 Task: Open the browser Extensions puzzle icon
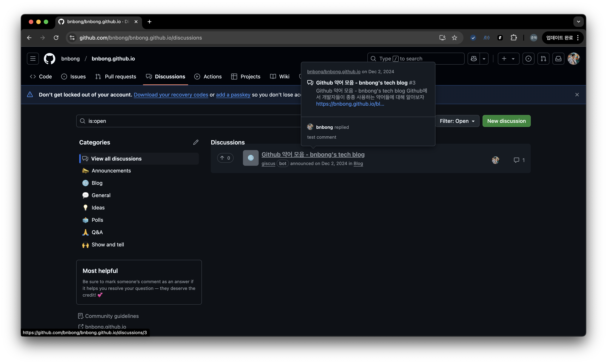(514, 38)
